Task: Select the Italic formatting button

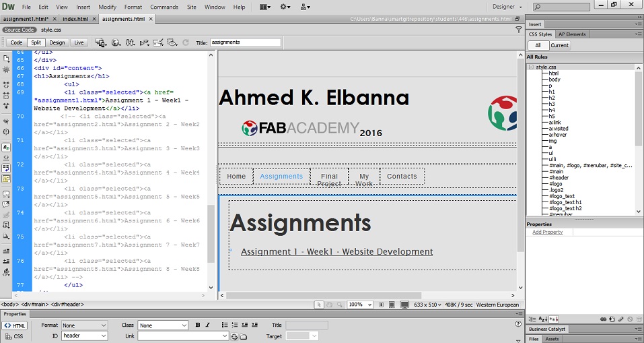Action: (207, 325)
